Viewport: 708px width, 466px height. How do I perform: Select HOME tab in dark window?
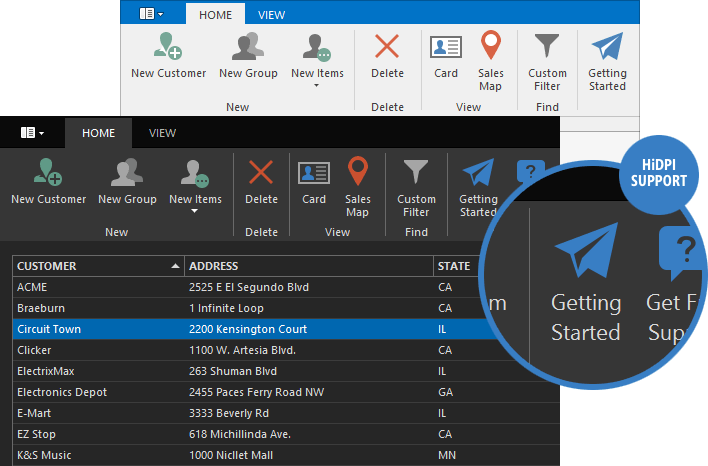98,133
